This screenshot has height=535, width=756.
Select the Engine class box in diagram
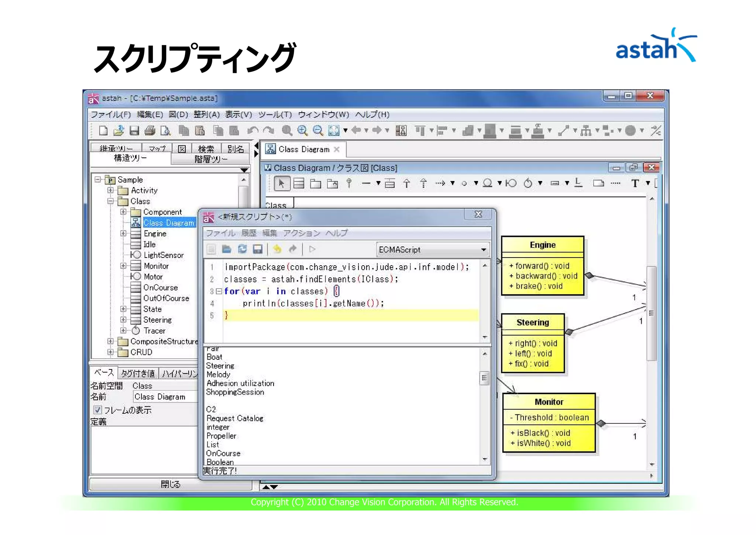pos(543,266)
